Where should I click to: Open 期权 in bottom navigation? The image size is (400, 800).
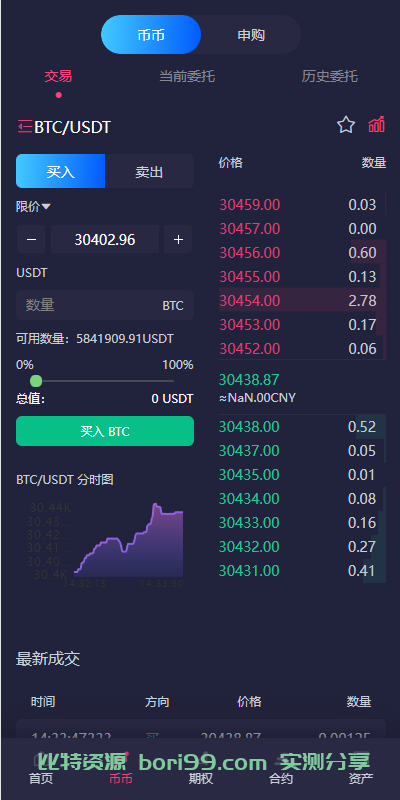pyautogui.click(x=201, y=778)
